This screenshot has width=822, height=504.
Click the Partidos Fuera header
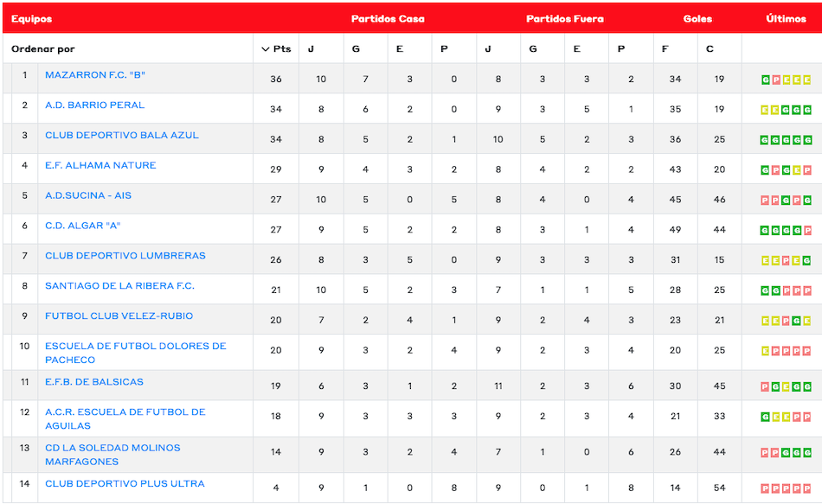pos(565,19)
